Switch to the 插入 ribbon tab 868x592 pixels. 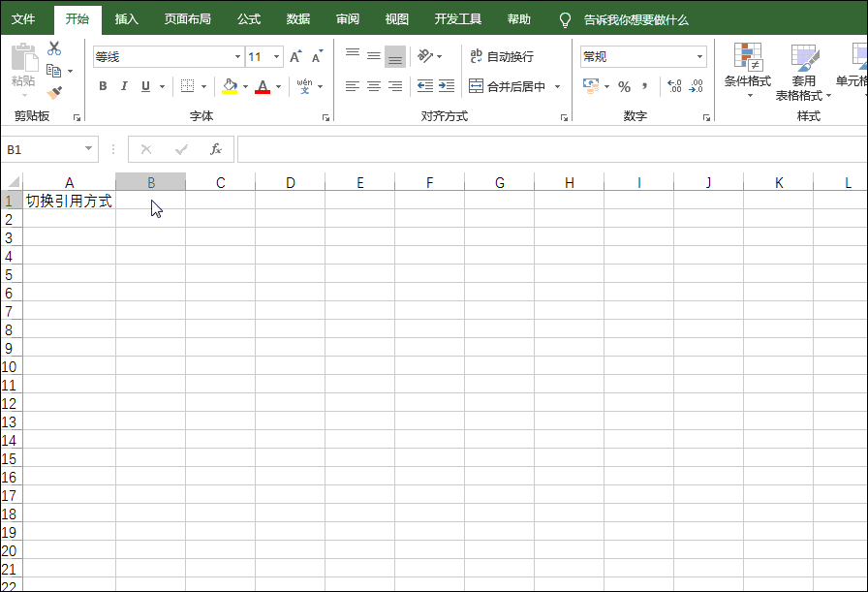[126, 18]
